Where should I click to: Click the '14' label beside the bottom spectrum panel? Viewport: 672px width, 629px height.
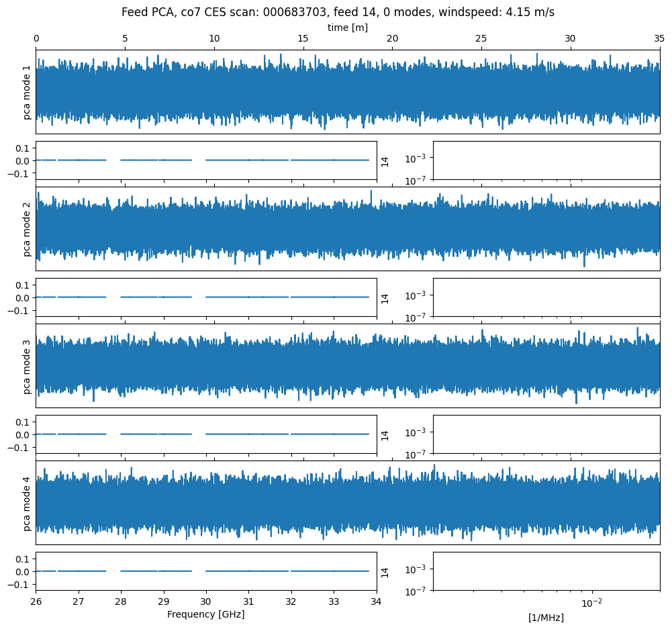385,572
